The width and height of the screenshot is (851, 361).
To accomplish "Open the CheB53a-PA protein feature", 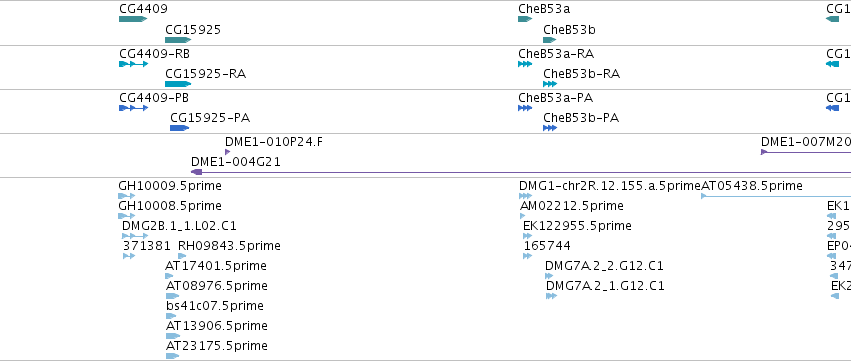I will pyautogui.click(x=525, y=108).
